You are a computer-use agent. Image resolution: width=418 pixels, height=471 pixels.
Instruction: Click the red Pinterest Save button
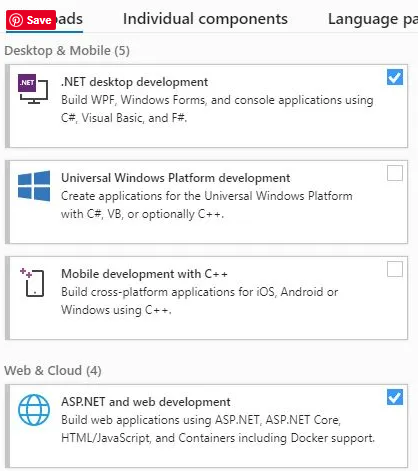pos(31,20)
